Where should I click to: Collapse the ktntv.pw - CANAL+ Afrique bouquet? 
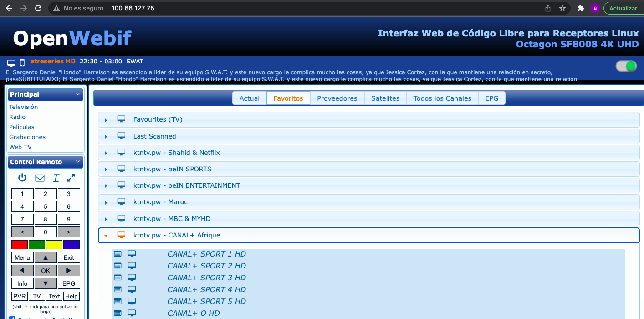(x=106, y=236)
